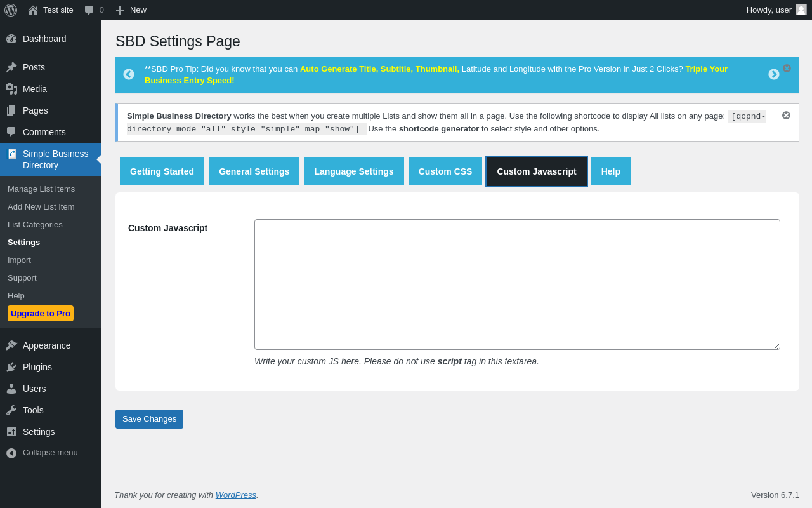This screenshot has height=508, width=812.
Task: Open the Test site home icon
Action: pyautogui.click(x=33, y=10)
